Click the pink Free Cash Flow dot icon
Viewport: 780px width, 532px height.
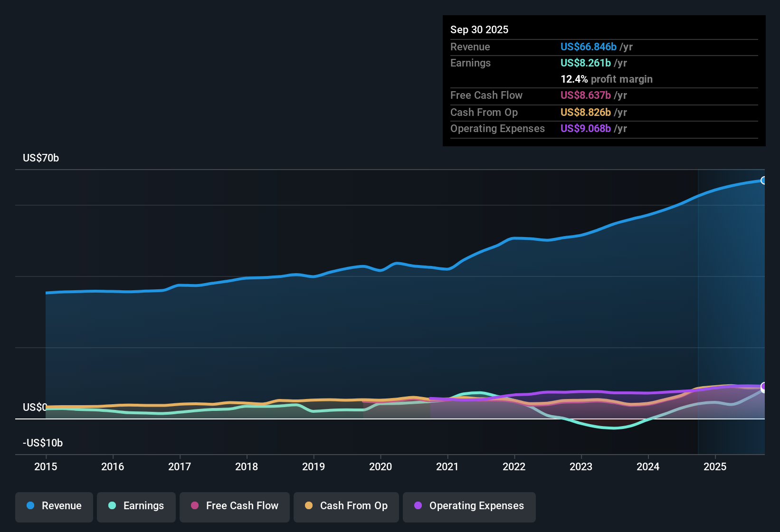click(x=194, y=506)
